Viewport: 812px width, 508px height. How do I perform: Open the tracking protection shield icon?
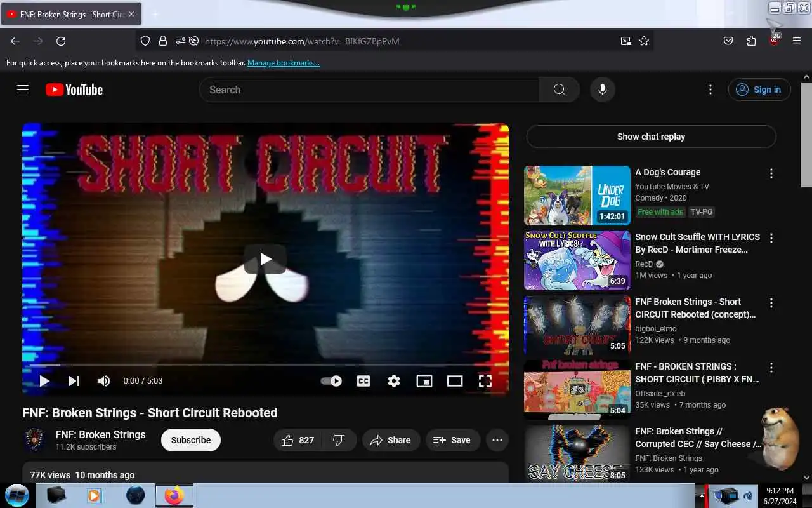point(145,41)
